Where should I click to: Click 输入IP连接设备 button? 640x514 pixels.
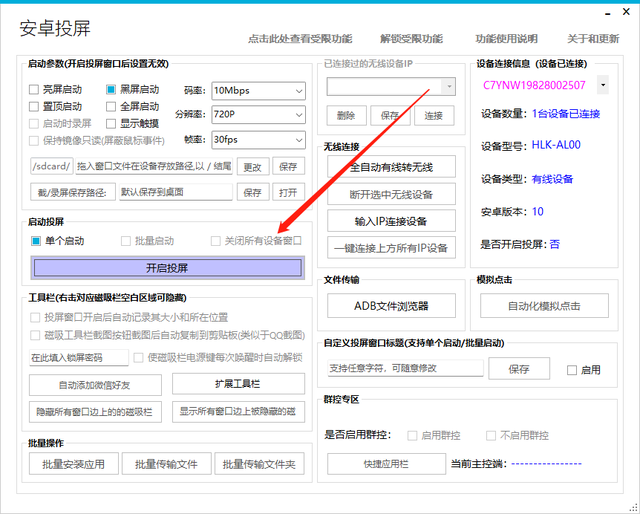pos(391,221)
